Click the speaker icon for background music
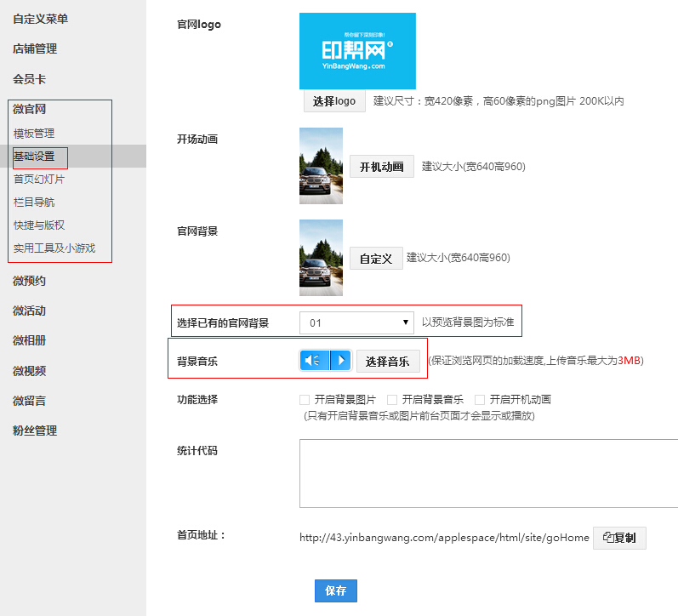The width and height of the screenshot is (678, 616). 314,361
